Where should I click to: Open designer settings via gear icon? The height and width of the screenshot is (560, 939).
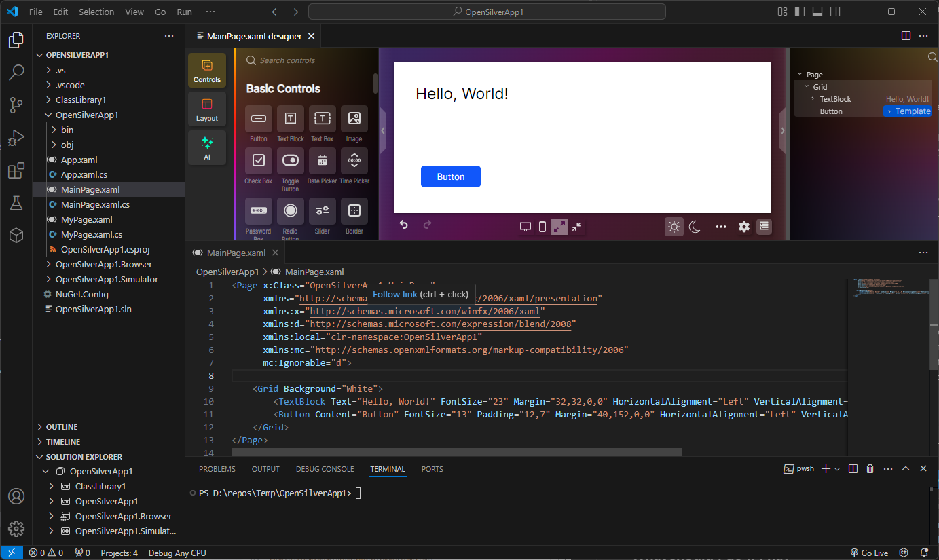743,227
